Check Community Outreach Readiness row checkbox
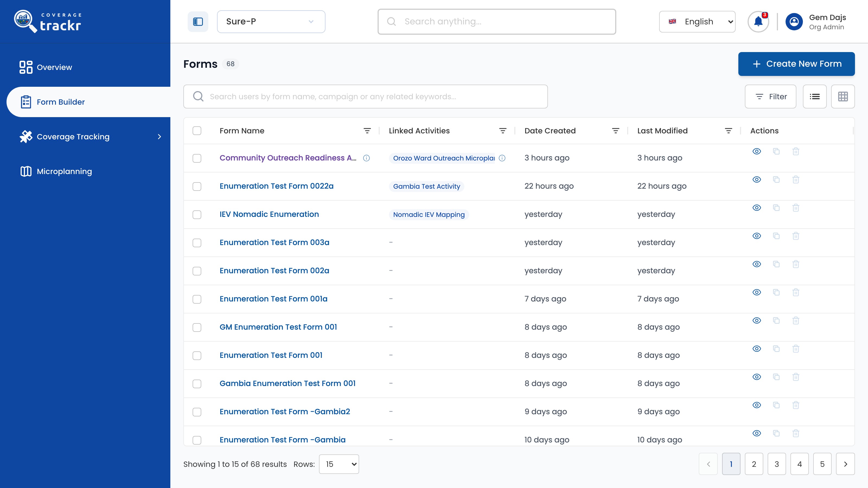868x488 pixels. (x=197, y=158)
